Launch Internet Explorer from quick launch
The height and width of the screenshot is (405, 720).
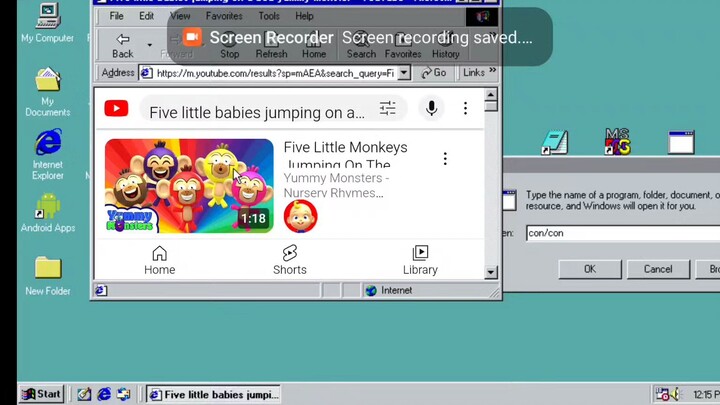[104, 394]
